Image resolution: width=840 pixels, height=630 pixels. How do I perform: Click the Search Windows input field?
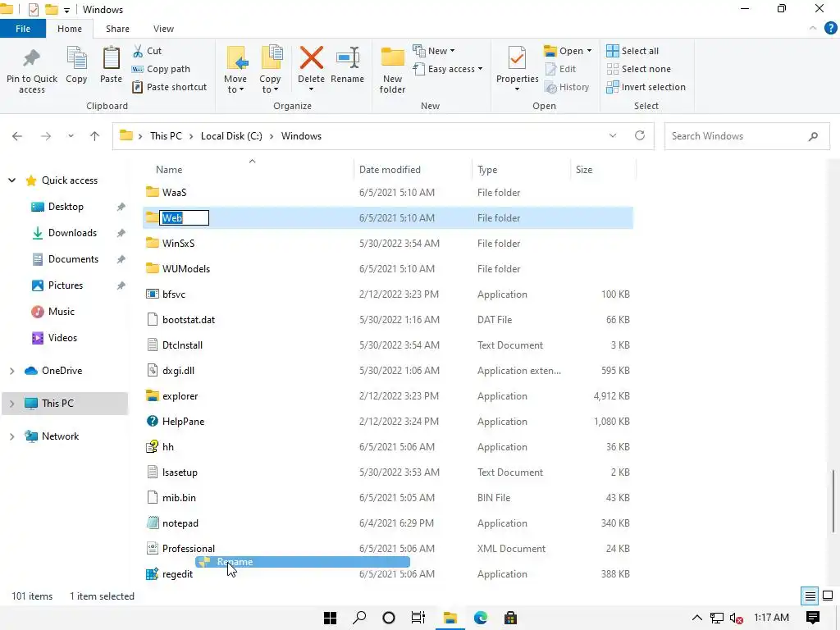[746, 136]
